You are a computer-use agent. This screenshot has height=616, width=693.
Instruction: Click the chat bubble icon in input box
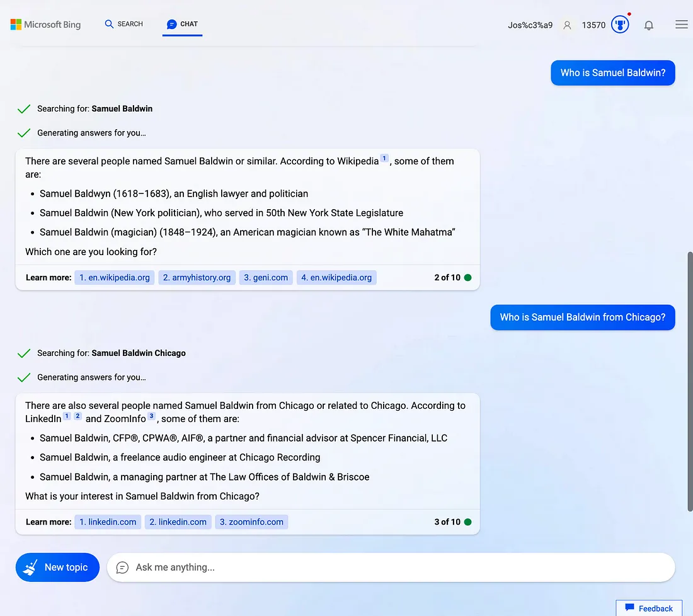click(x=122, y=568)
